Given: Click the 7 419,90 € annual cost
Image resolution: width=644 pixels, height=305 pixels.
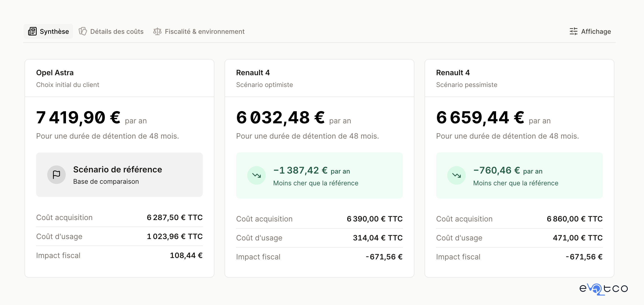Looking at the screenshot, I should click(x=78, y=117).
